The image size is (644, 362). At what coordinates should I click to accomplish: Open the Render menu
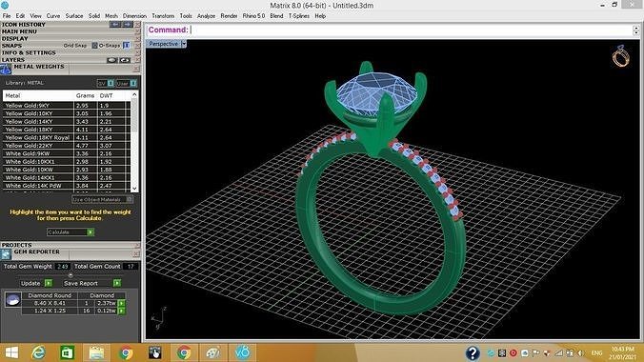click(229, 15)
